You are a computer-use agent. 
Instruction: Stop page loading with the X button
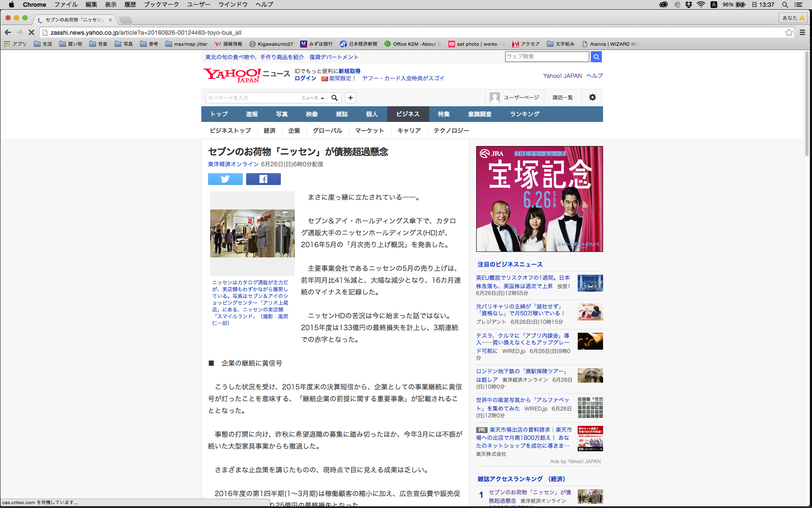point(31,32)
